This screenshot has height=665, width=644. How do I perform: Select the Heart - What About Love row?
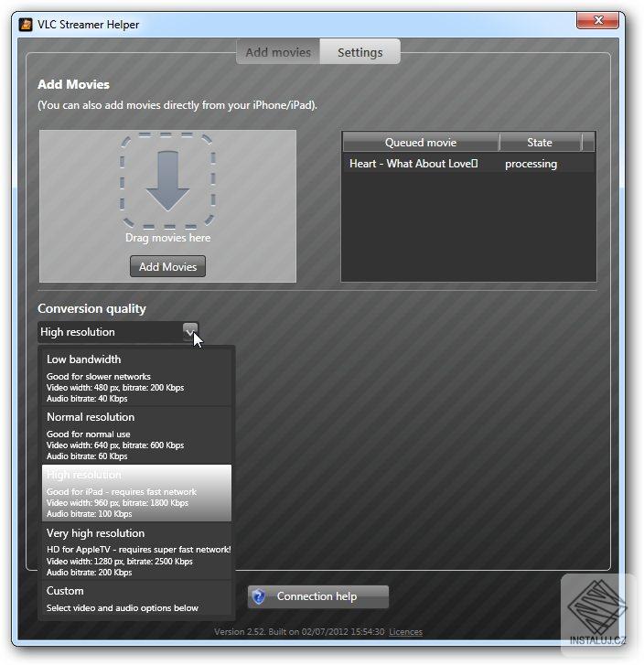click(x=468, y=164)
